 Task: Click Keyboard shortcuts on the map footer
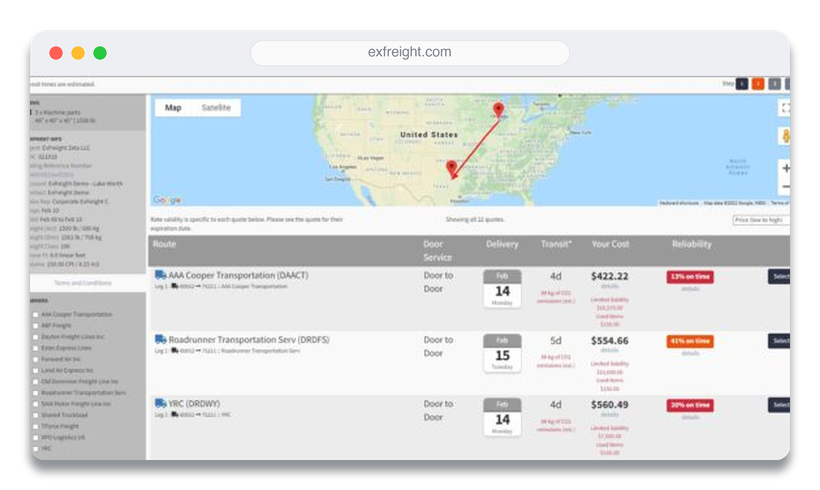tap(679, 203)
